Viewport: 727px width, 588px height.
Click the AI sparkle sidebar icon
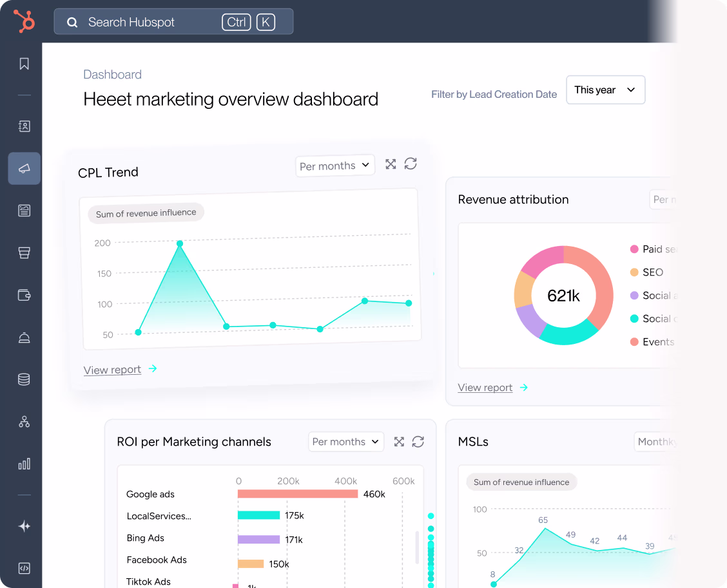coord(24,526)
